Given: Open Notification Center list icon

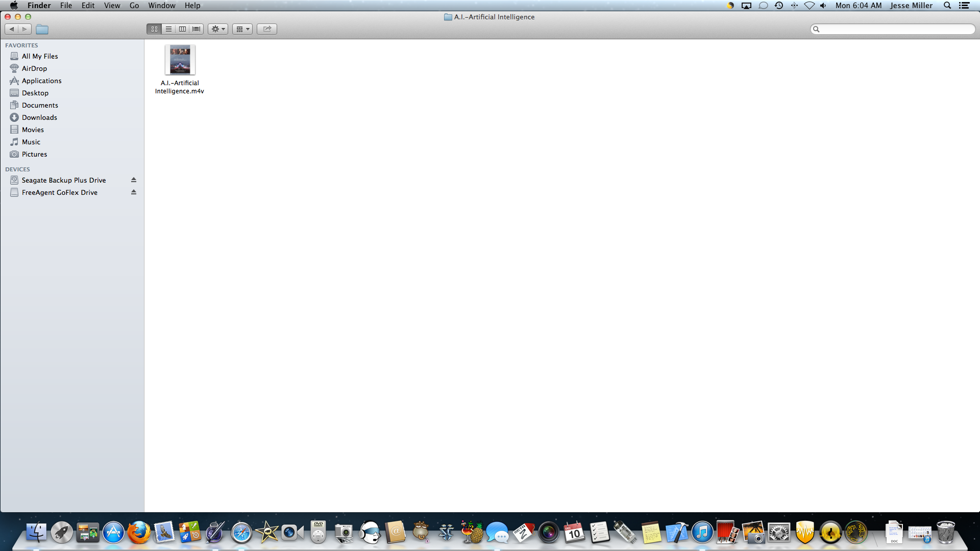Looking at the screenshot, I should click(x=964, y=6).
